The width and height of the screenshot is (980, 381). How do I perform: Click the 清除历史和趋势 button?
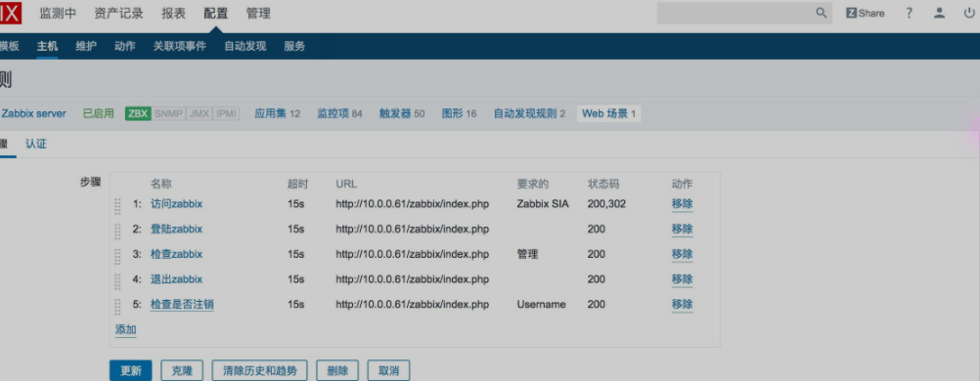259,370
